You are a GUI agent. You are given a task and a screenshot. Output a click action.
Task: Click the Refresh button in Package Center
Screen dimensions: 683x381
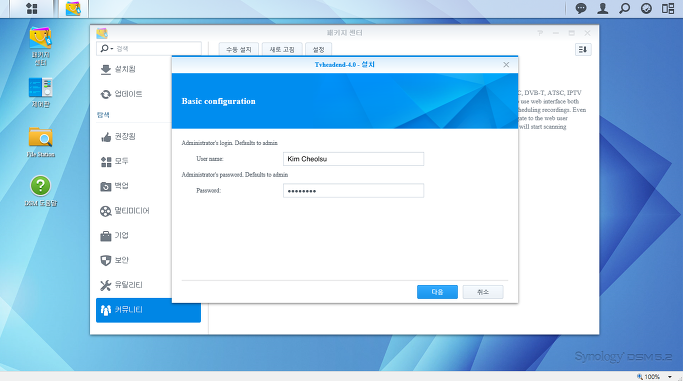click(x=282, y=50)
